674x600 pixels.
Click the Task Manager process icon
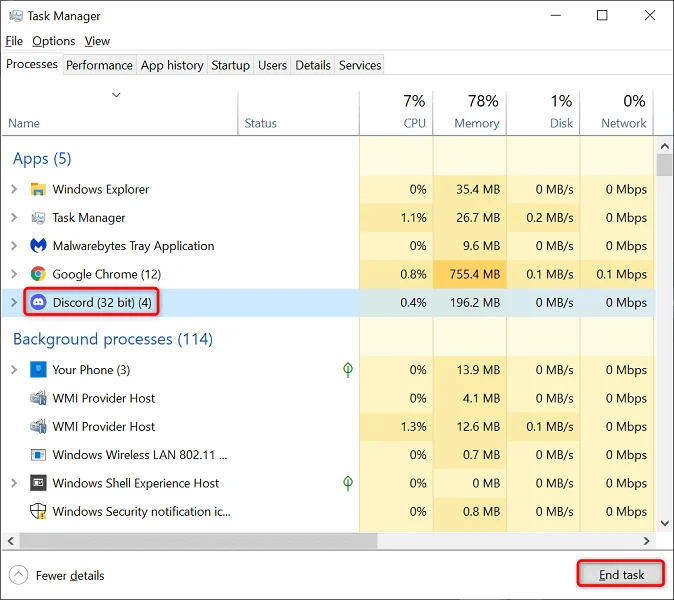coord(39,218)
